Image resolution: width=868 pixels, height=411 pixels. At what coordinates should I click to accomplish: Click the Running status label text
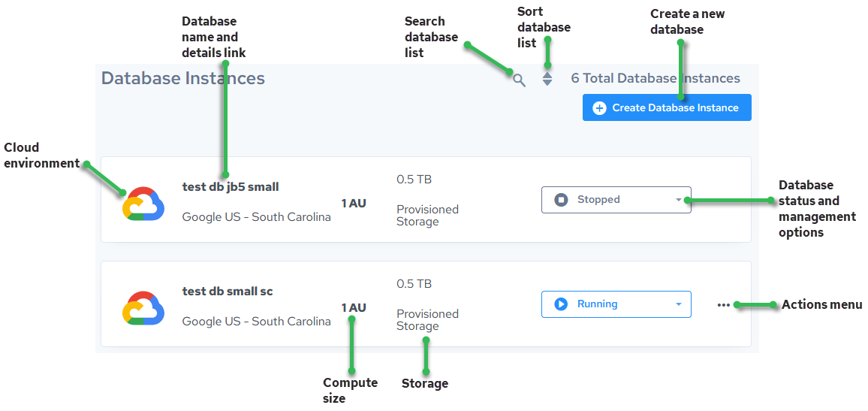pyautogui.click(x=597, y=304)
